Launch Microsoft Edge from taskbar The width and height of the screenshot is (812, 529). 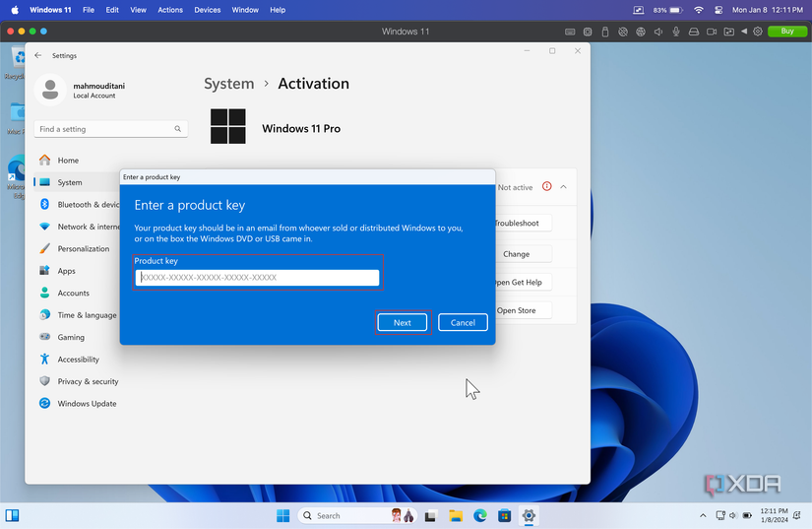click(x=480, y=516)
